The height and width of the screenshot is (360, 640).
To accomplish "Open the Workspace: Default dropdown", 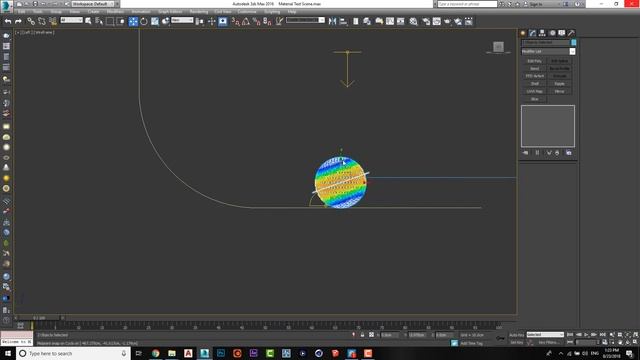I will click(x=93, y=4).
